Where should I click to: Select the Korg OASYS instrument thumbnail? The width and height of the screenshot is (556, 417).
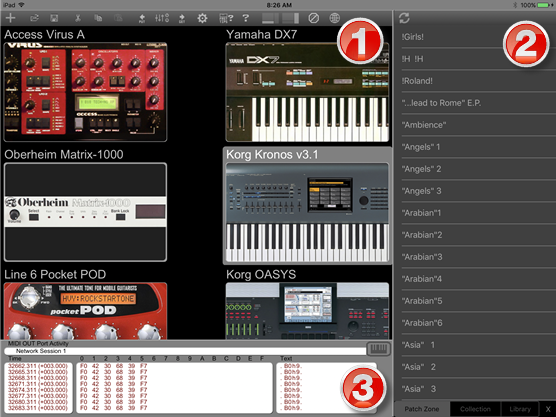307,311
